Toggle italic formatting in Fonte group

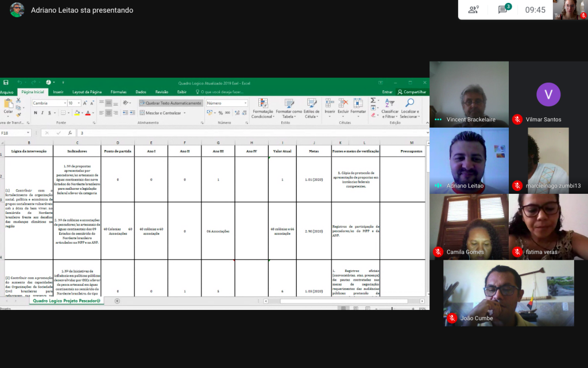pos(42,113)
